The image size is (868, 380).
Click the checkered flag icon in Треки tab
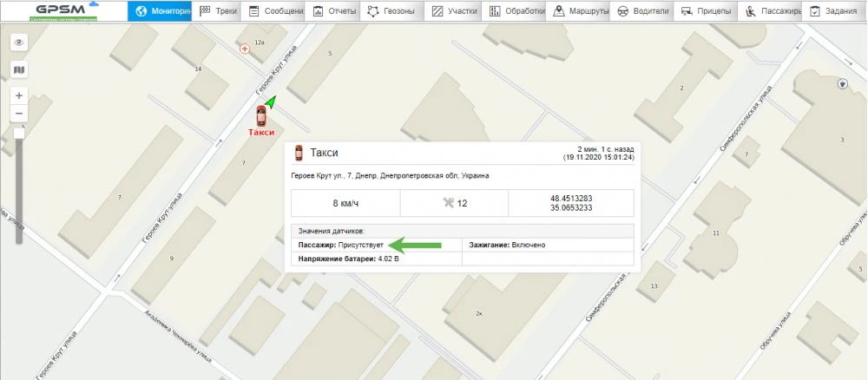(205, 11)
